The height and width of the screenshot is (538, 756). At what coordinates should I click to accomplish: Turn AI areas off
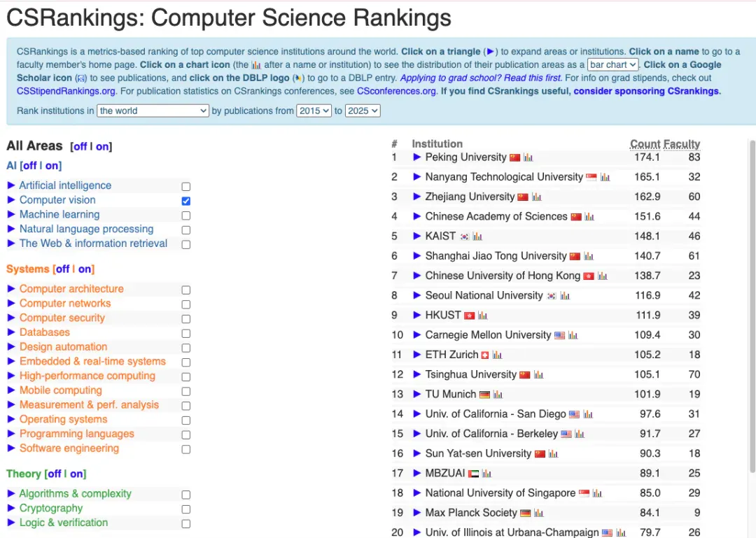(x=30, y=166)
